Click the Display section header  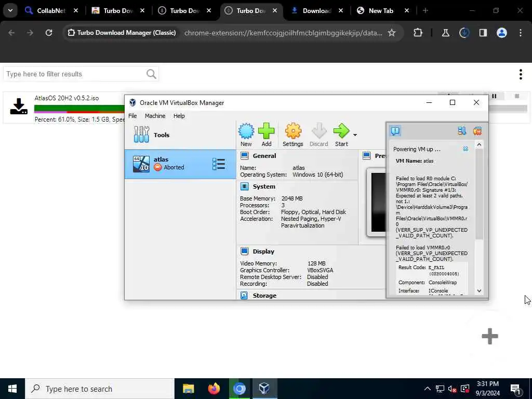click(263, 251)
